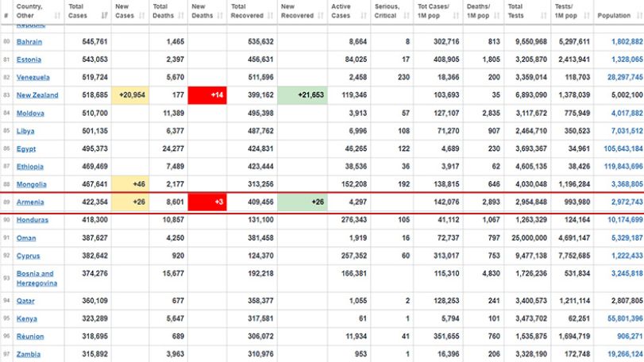Open the Qatar country link
644x362 pixels.
[25, 301]
